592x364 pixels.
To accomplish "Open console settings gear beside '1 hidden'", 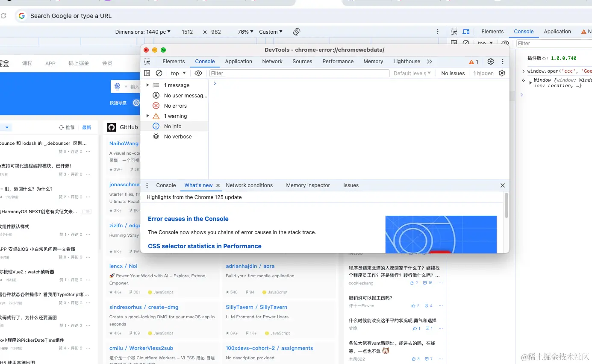I will click(x=502, y=73).
